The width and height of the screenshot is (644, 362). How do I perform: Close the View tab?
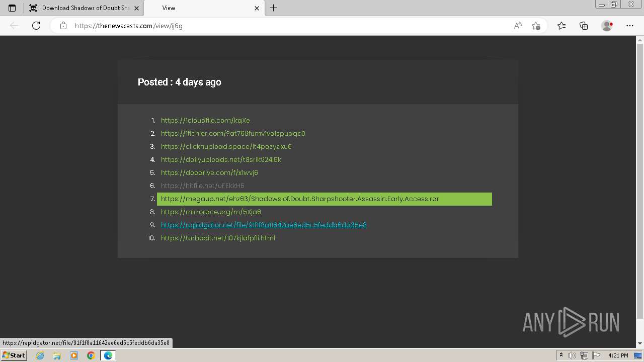click(257, 8)
